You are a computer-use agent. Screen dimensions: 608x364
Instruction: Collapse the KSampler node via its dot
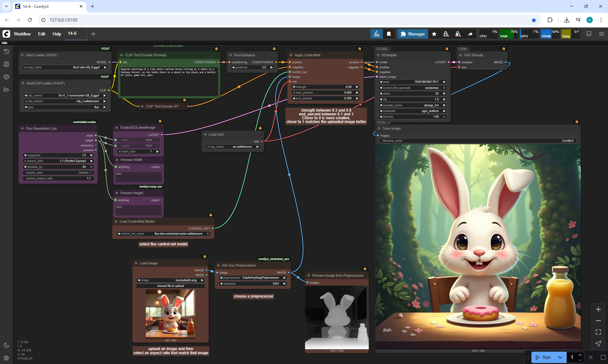[x=378, y=55]
